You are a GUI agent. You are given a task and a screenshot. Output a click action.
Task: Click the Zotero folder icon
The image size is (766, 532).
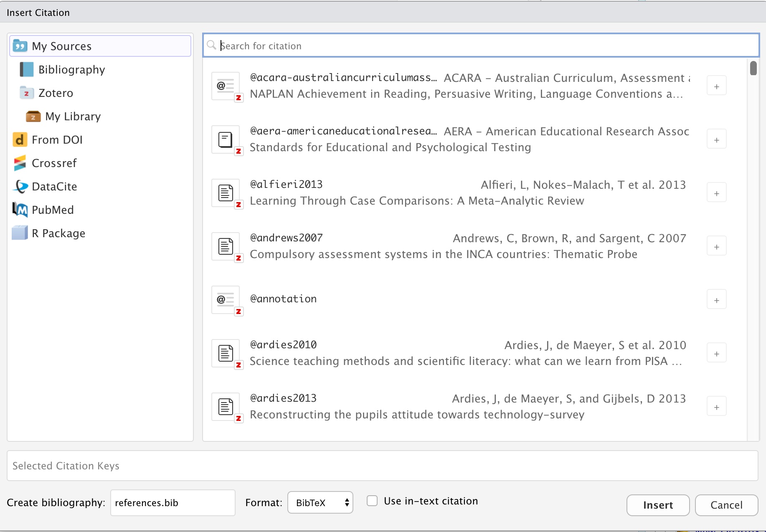pos(27,93)
